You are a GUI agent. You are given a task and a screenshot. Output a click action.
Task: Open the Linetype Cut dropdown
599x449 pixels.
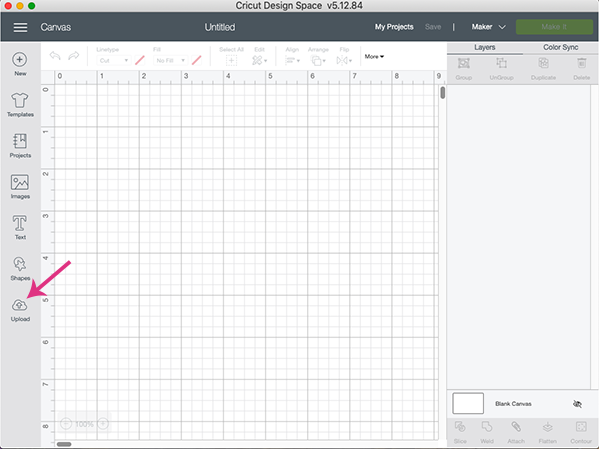(x=113, y=60)
